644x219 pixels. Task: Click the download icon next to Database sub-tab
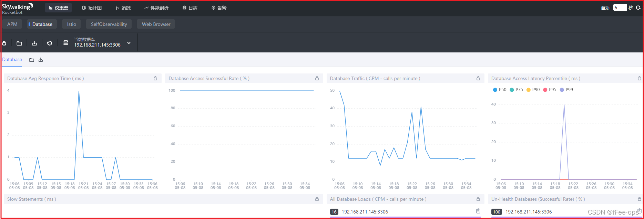(x=41, y=60)
